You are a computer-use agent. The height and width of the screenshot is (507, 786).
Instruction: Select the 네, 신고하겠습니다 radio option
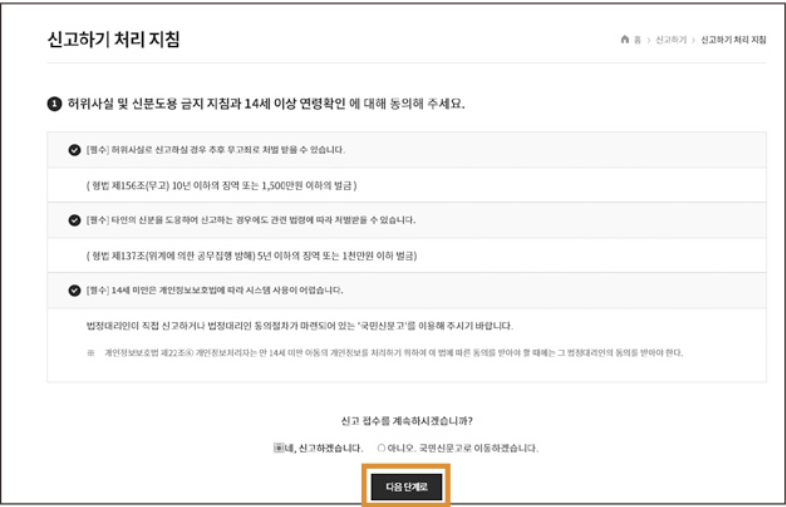tap(279, 448)
